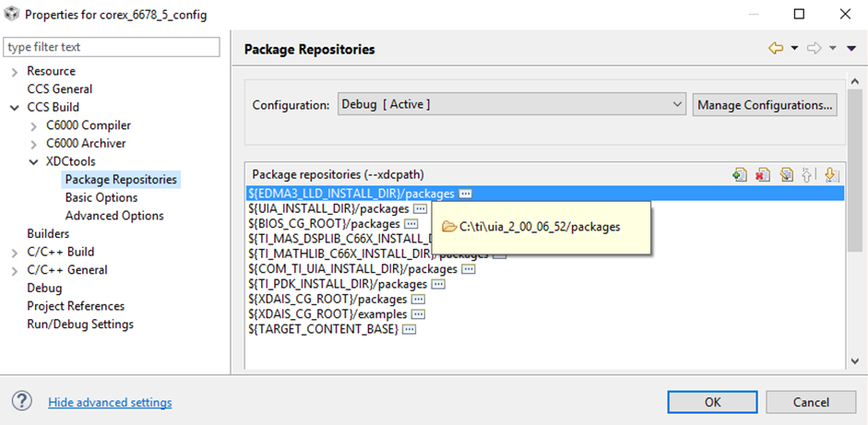
Task: Expand the Resource tree node
Action: (14, 72)
